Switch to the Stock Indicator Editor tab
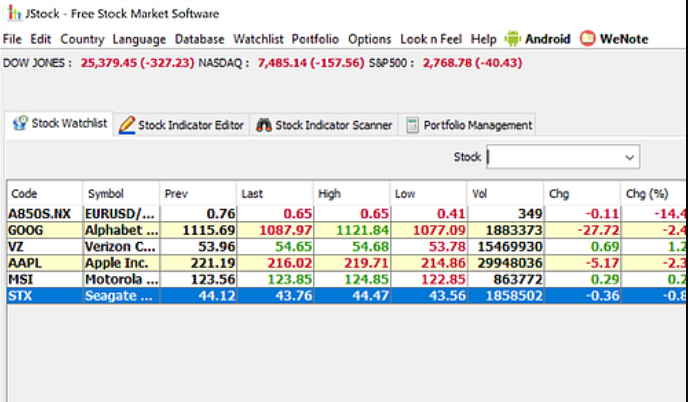The width and height of the screenshot is (688, 402). point(181,125)
